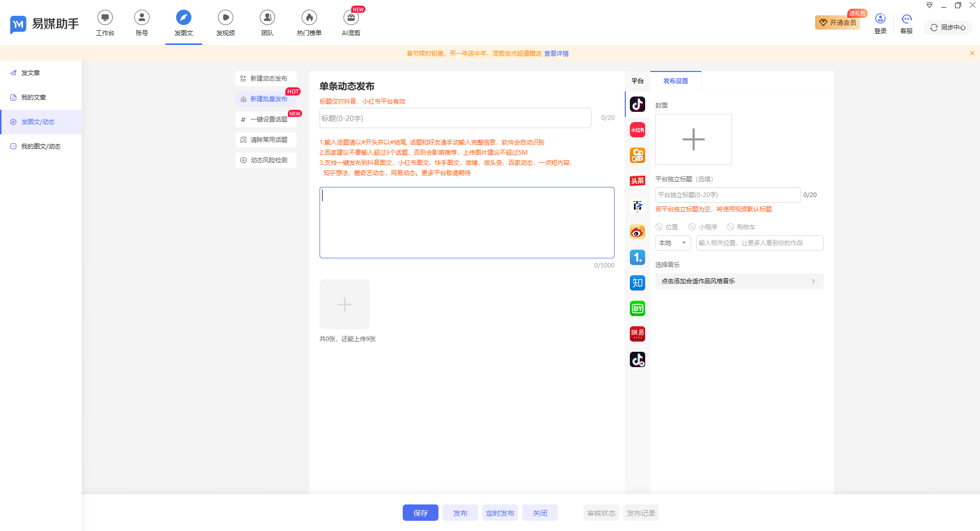The height and width of the screenshot is (531, 980).
Task: Click the 标题 input field
Action: click(x=455, y=118)
